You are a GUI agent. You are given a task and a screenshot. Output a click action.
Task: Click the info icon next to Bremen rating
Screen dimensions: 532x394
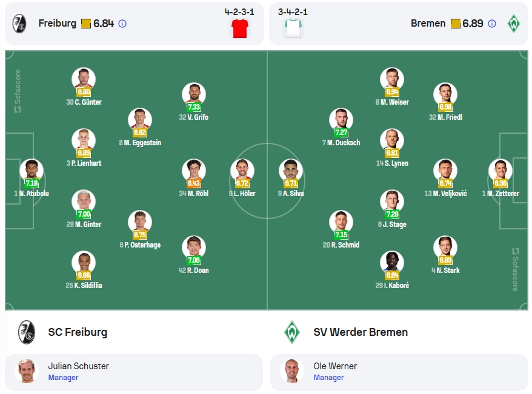(x=491, y=24)
